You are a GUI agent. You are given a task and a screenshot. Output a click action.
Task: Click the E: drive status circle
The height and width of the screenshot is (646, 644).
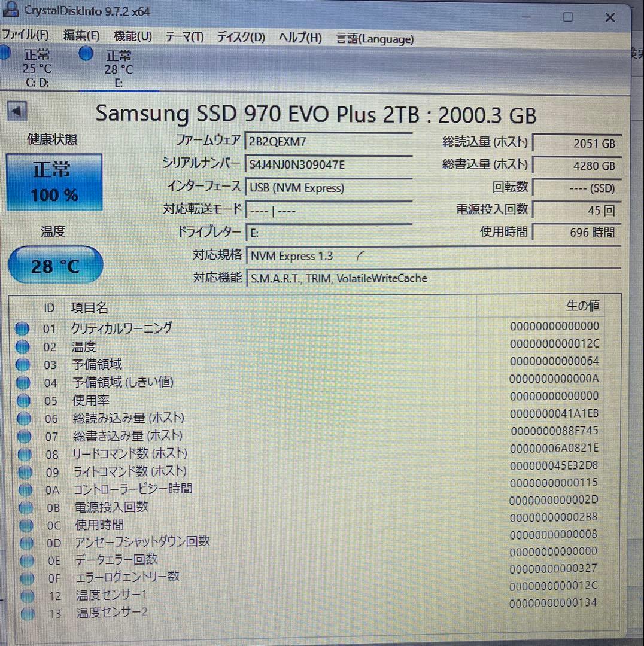point(86,54)
